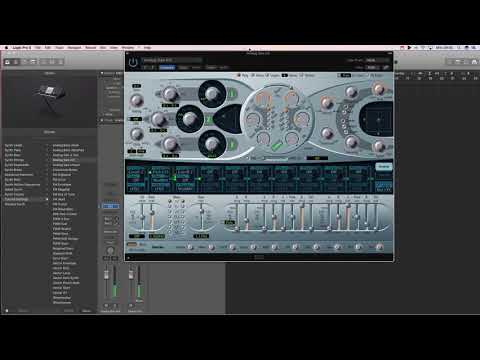480x360 pixels.
Task: Open the Record menu
Action: pos(91,48)
